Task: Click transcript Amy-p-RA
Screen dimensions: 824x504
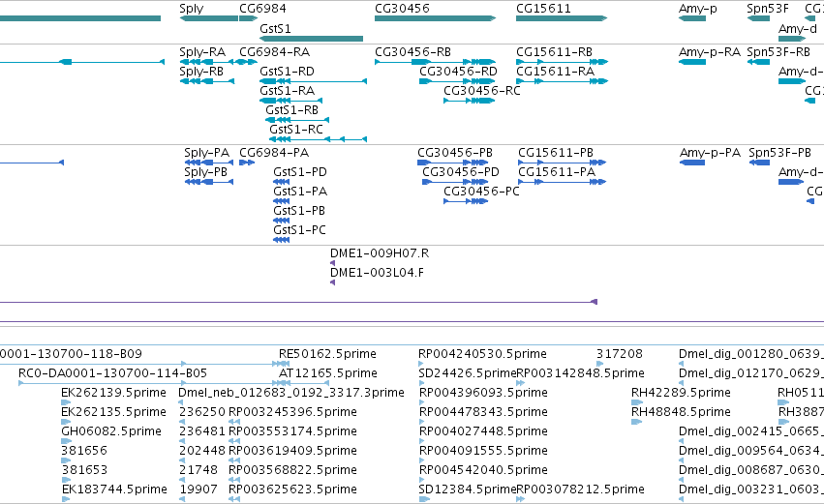Action: tap(710, 52)
